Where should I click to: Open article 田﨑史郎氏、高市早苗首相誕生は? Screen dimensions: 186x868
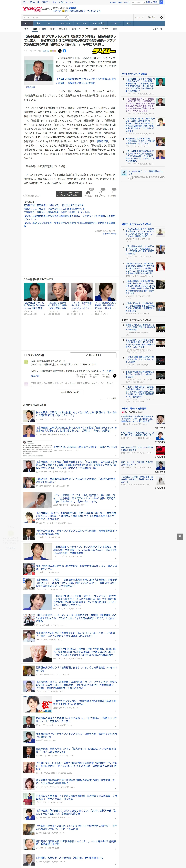(76, 480)
